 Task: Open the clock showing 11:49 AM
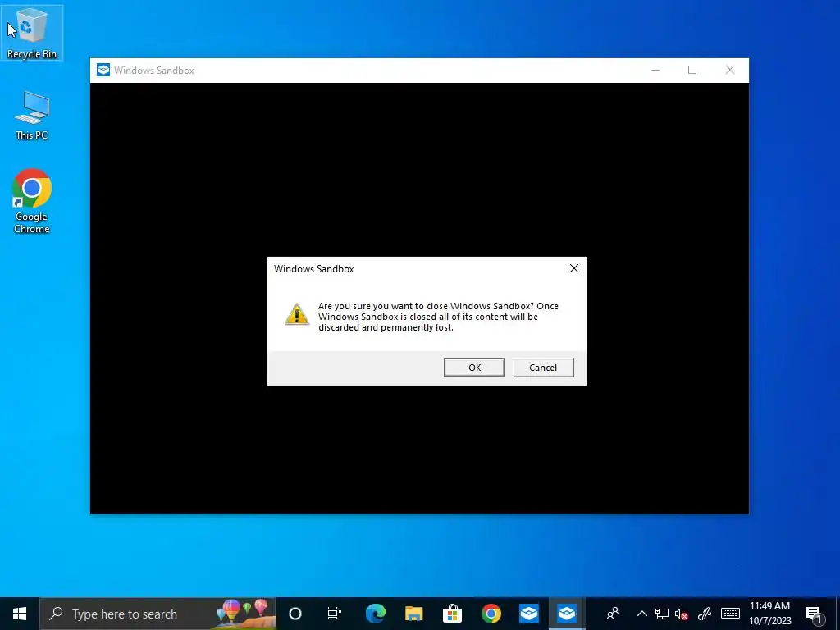tap(769, 614)
